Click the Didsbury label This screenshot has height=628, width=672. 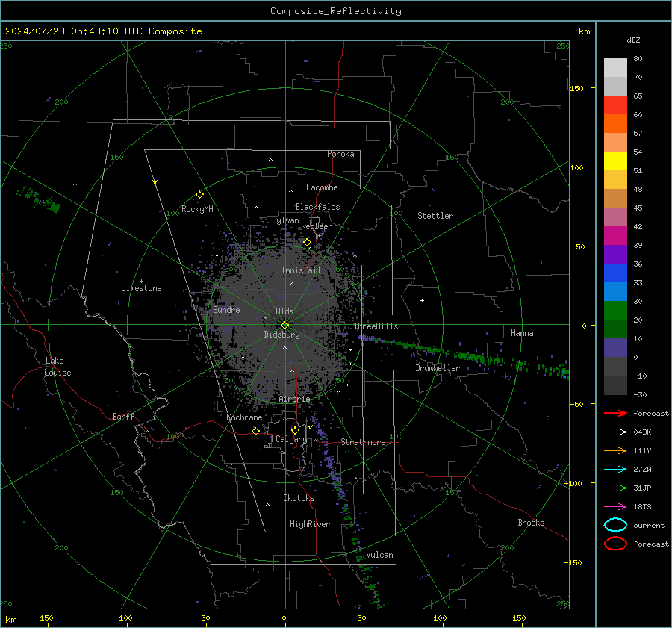[281, 335]
